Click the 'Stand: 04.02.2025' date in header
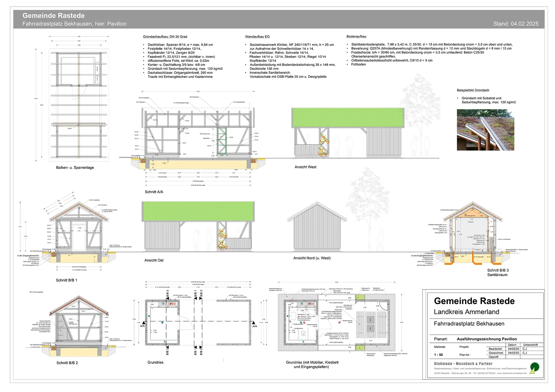This screenshot has height=392, width=555. tap(516, 24)
